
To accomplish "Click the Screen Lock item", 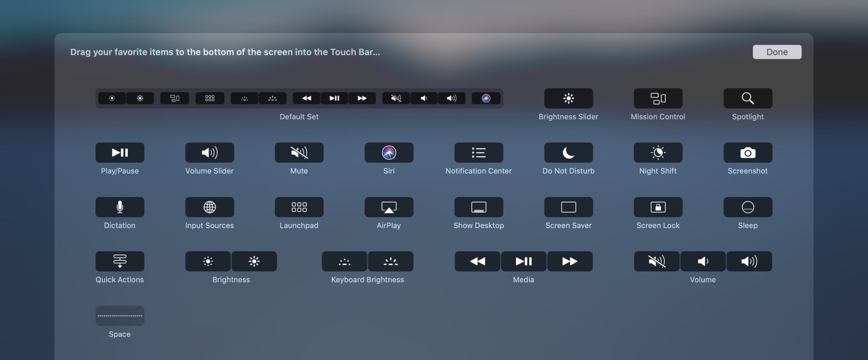I will click(658, 207).
